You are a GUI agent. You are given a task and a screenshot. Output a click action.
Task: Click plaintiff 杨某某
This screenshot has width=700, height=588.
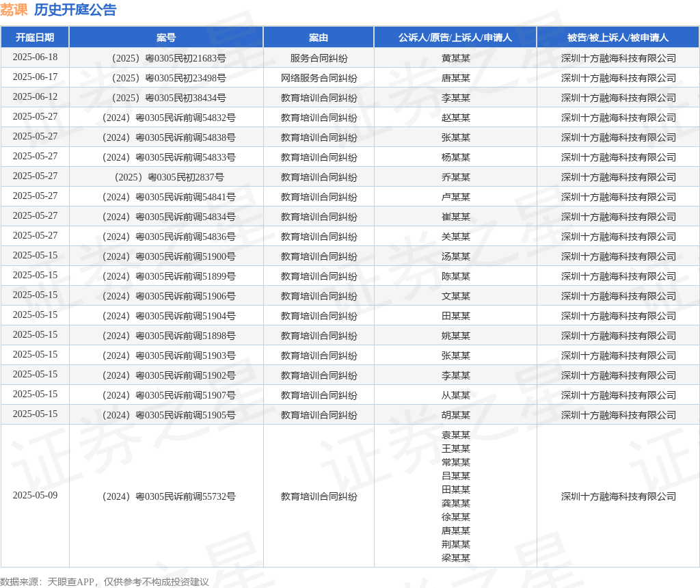456,157
